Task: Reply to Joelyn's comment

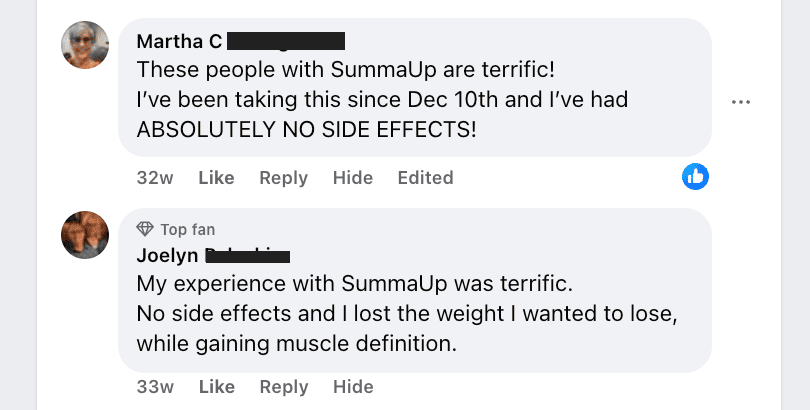Action: [x=283, y=387]
